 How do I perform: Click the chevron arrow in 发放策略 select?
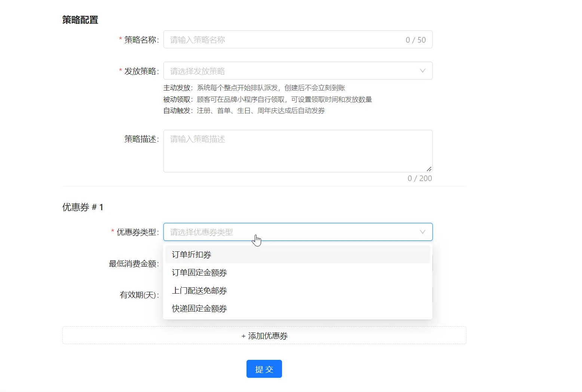(x=423, y=71)
